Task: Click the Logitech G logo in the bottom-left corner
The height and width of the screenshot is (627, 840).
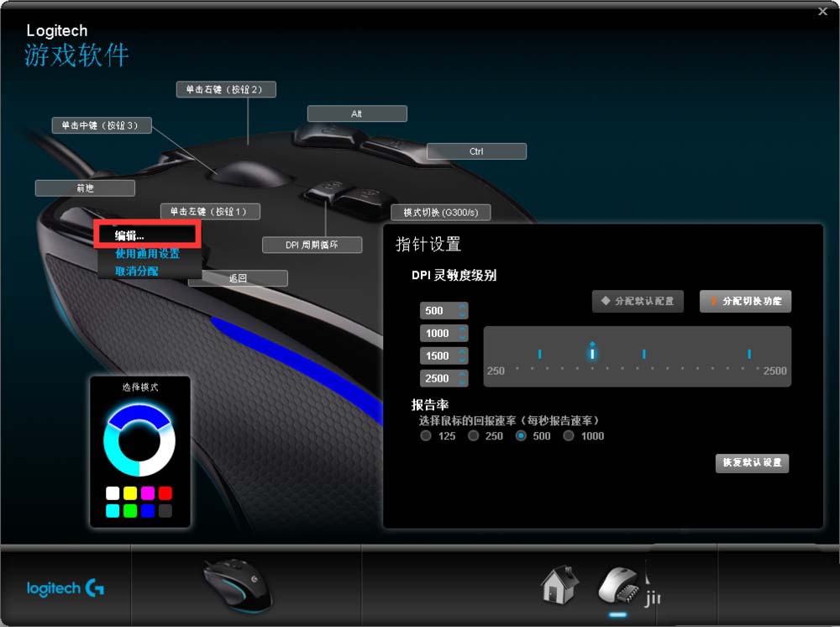Action: click(66, 587)
